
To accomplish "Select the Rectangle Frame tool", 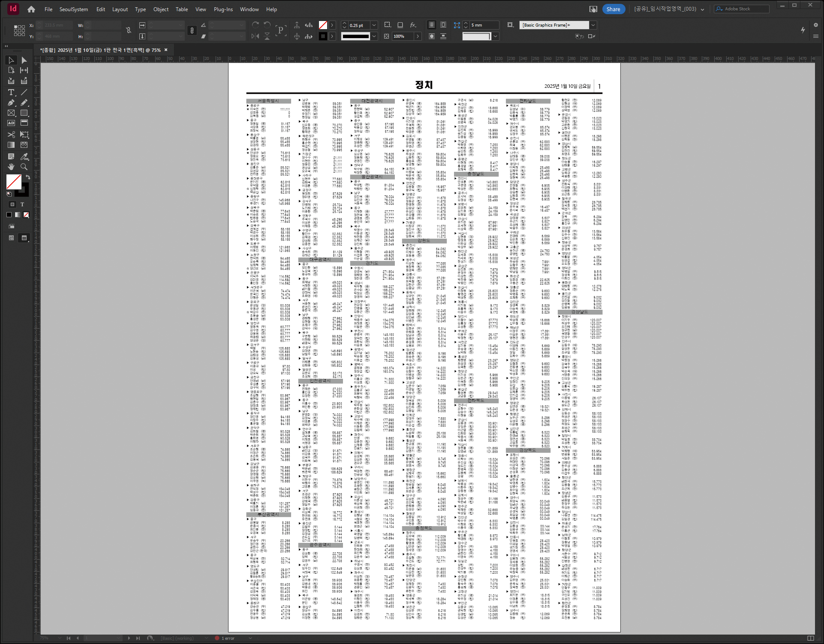I will [11, 113].
